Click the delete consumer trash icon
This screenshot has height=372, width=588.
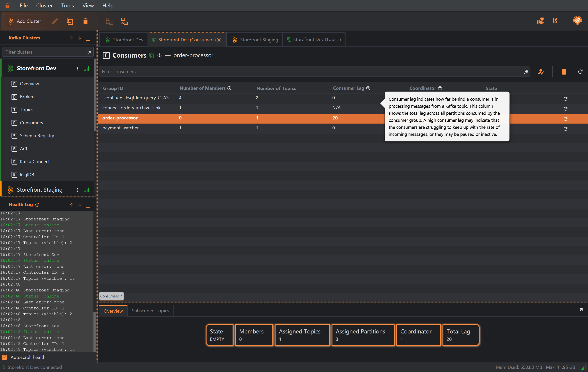tap(564, 71)
